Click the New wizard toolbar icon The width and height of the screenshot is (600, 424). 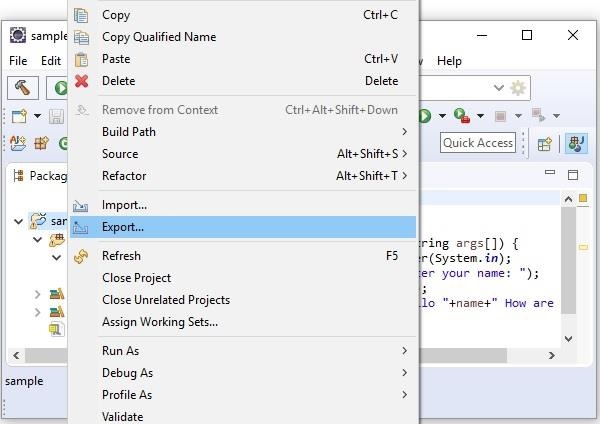19,116
